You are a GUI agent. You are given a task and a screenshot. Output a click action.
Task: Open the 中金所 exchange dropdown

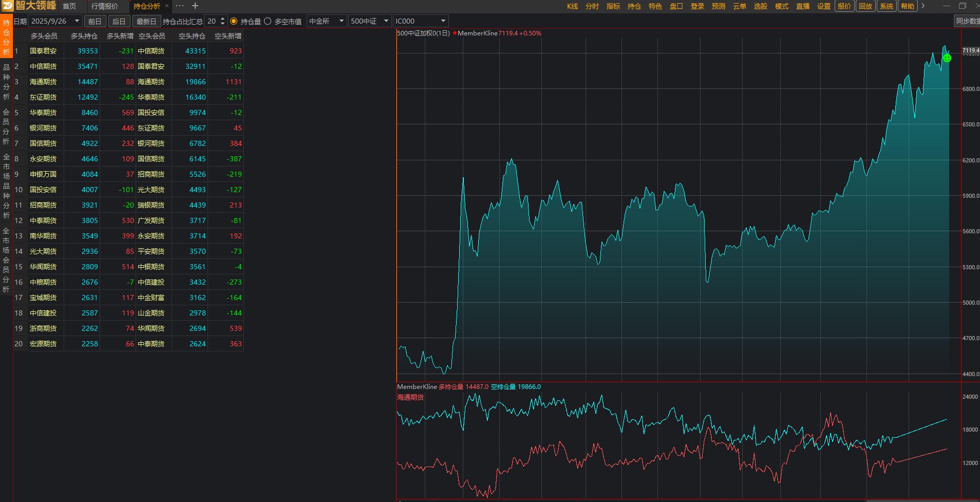coord(341,21)
